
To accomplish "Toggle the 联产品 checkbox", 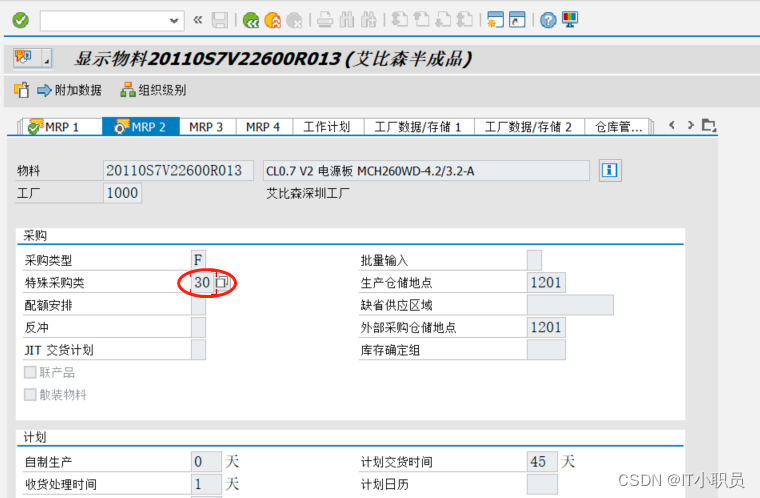I will (x=30, y=372).
